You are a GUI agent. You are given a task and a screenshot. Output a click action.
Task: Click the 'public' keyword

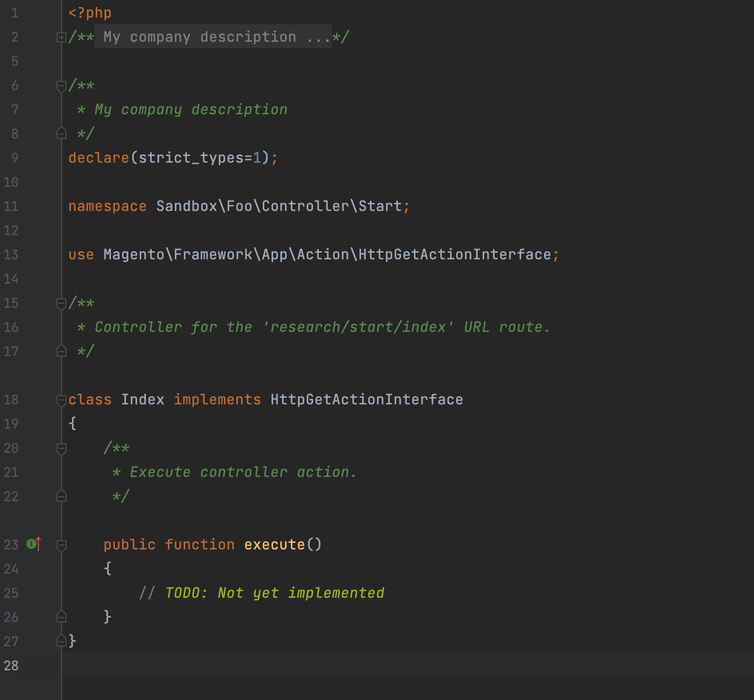[130, 545]
